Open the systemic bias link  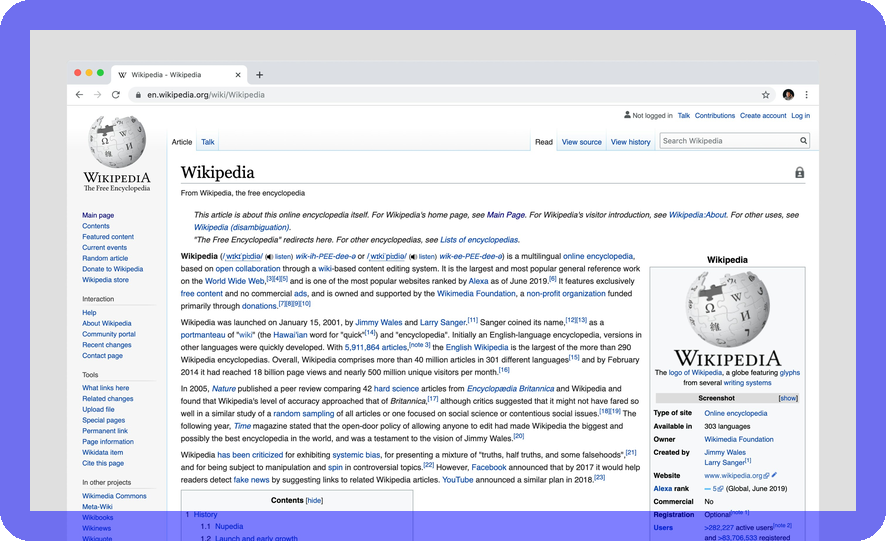click(x=356, y=455)
